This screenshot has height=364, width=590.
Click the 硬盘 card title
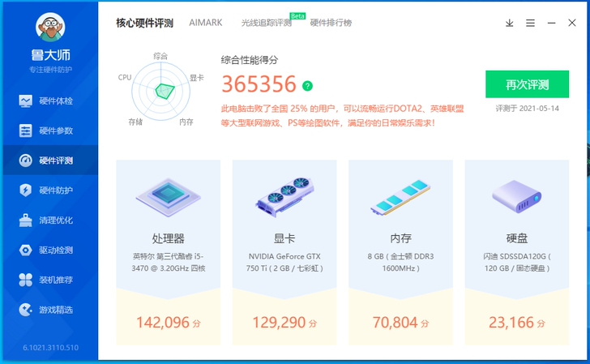coord(517,238)
